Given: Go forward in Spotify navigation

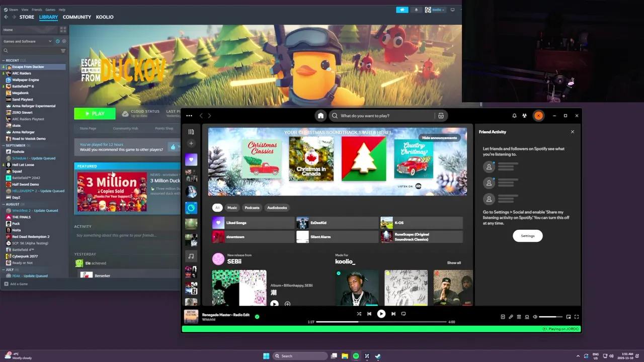Looking at the screenshot, I should coord(209,116).
